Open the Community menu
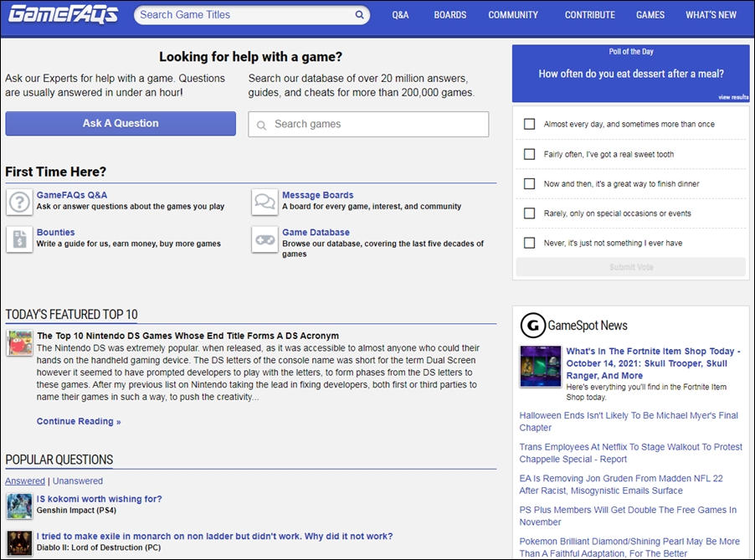Screen dimensions: 755x560 (513, 15)
